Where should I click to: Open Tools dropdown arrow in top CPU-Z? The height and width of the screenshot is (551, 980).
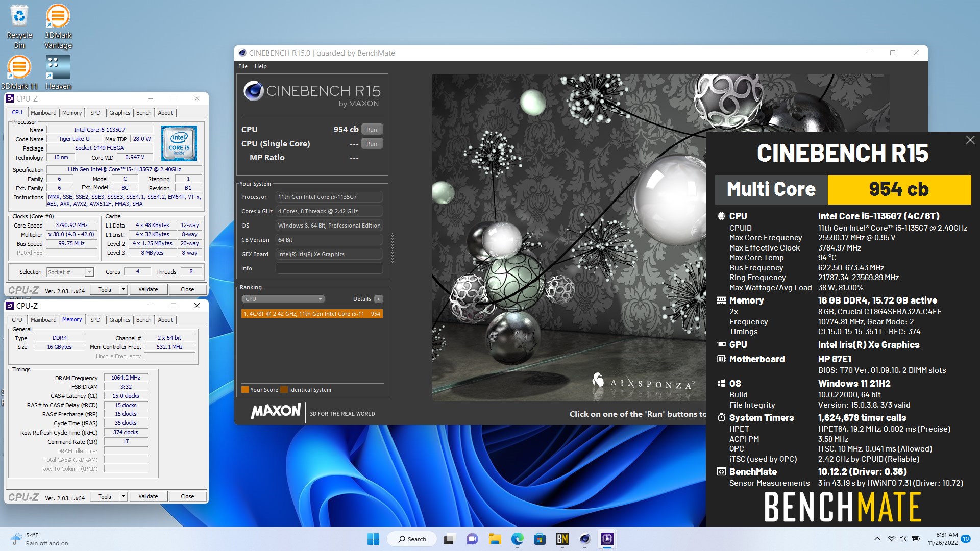[123, 289]
